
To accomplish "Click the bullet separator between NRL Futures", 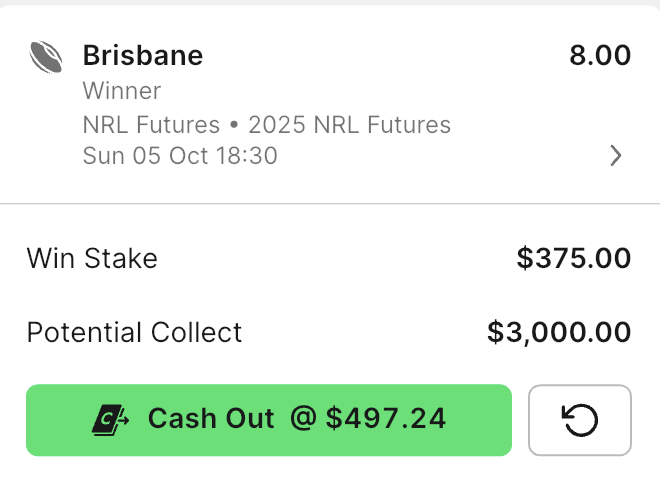I will click(234, 125).
